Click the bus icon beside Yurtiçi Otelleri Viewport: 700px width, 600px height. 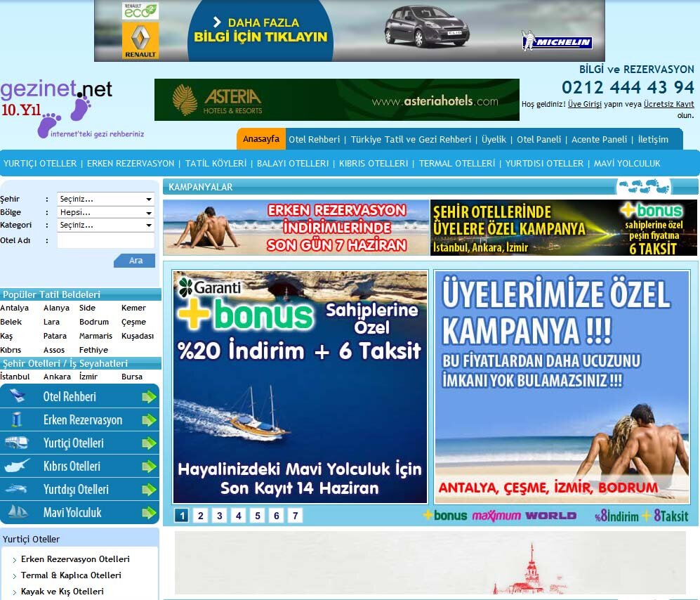[16, 443]
